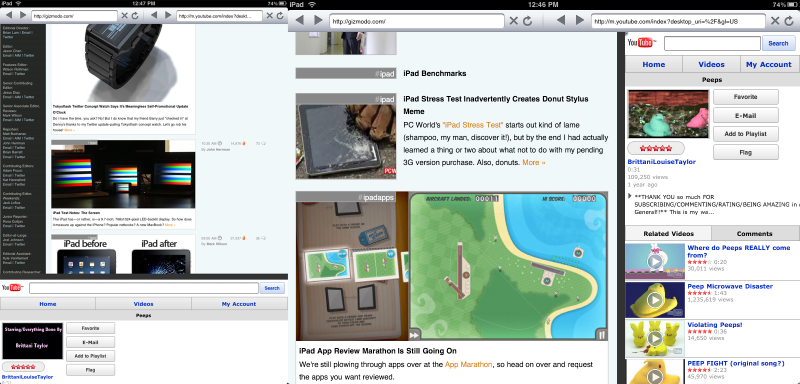Screen dimensions: 800x384
Task: Rate Peeps video with star rating
Action: 656,148
